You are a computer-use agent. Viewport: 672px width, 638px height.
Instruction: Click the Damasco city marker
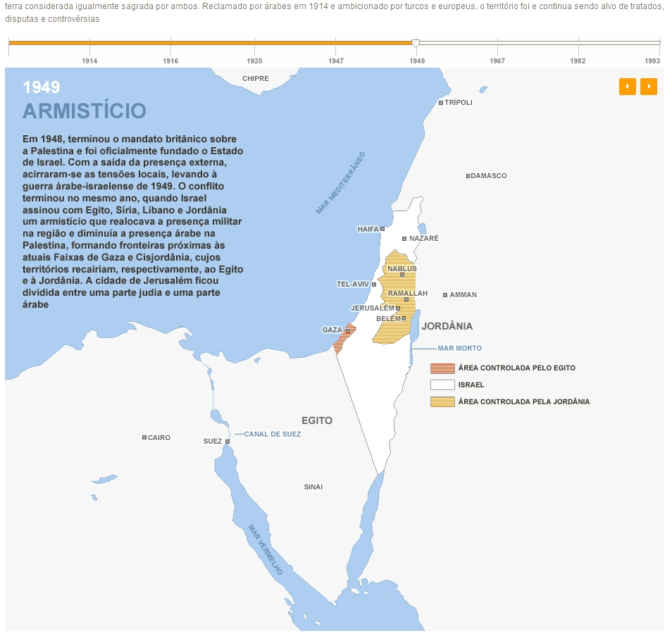[x=468, y=176]
